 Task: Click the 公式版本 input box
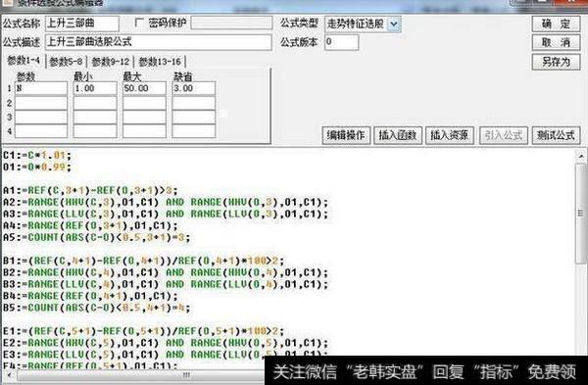(x=341, y=42)
